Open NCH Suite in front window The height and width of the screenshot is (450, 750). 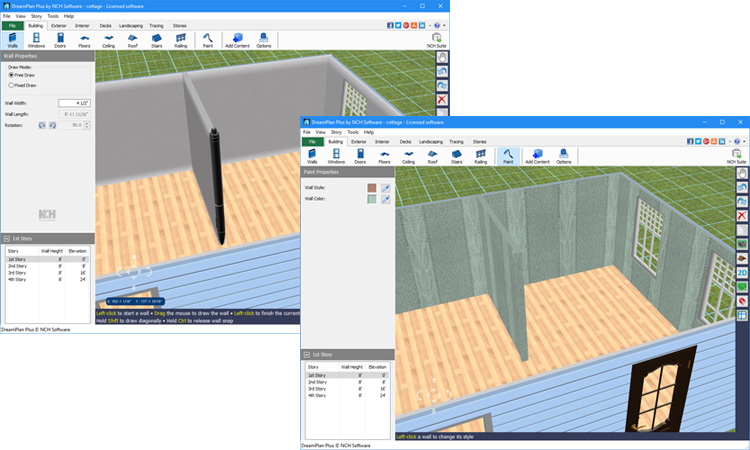tap(736, 156)
